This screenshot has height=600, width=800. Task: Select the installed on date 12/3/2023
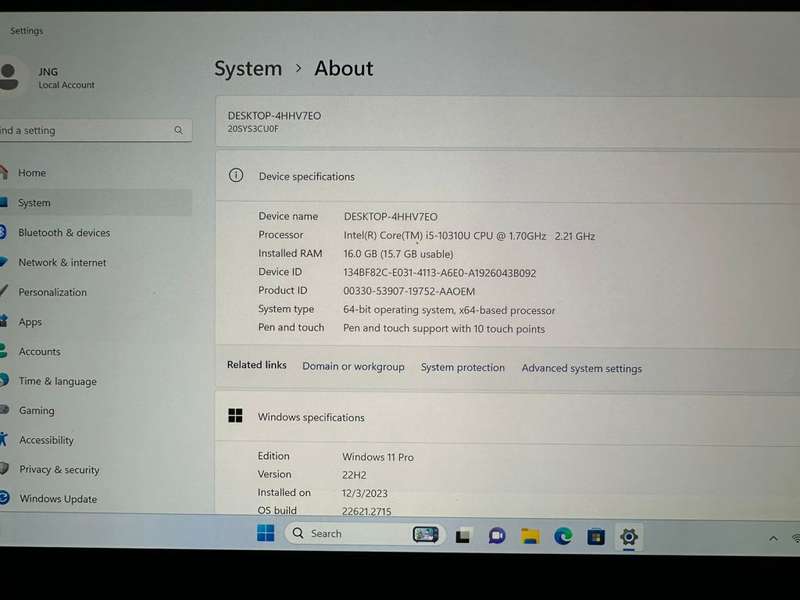[364, 493]
